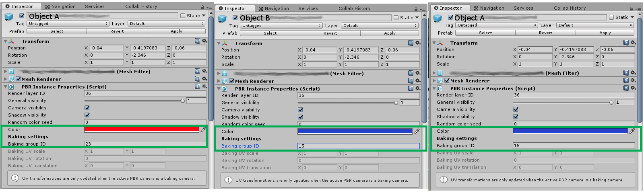The image size is (644, 193).
Task: Open Collab History tab in right inspector
Action: (570, 8)
